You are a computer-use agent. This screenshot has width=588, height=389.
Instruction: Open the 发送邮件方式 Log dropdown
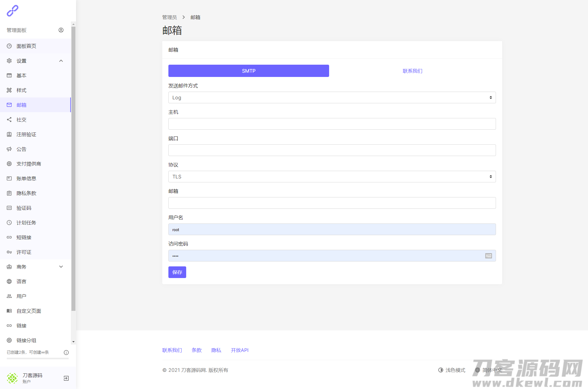click(x=332, y=97)
